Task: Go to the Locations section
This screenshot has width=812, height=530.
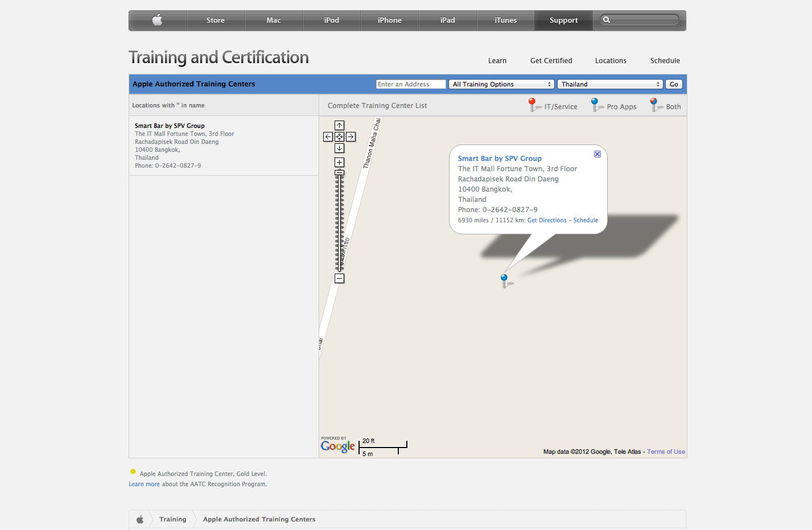Action: coord(611,61)
